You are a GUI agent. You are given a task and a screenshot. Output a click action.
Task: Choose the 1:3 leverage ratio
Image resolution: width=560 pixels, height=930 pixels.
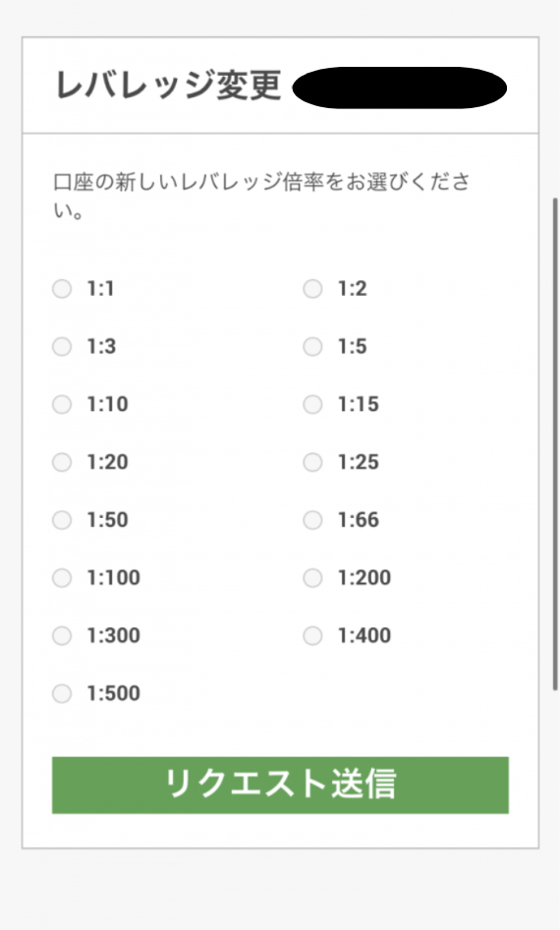pos(62,346)
